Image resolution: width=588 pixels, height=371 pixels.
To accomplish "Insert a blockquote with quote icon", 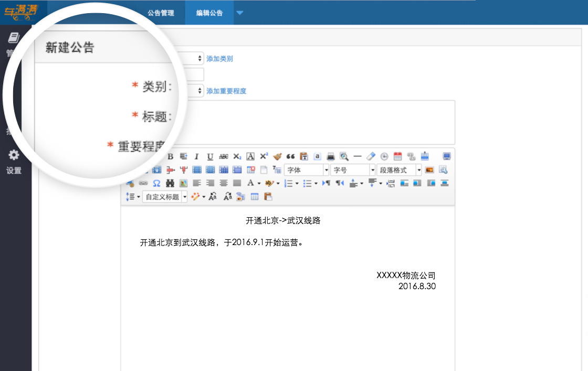I will click(x=290, y=156).
